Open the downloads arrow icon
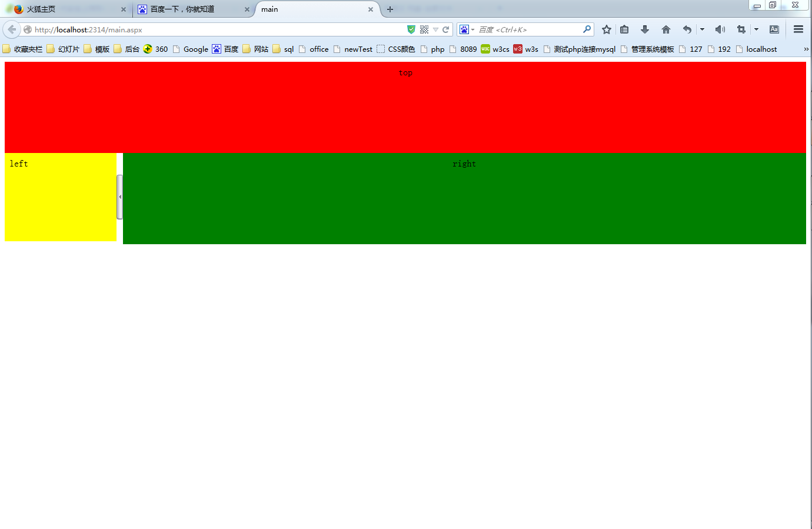The height and width of the screenshot is (529, 812). pyautogui.click(x=645, y=29)
